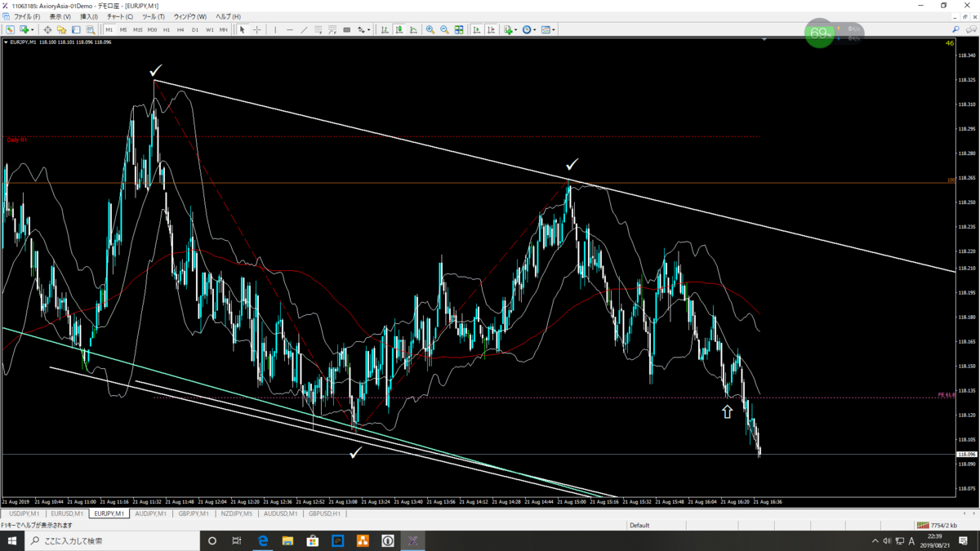Switch to the GBPUSD,H1 chart tab

(x=323, y=514)
